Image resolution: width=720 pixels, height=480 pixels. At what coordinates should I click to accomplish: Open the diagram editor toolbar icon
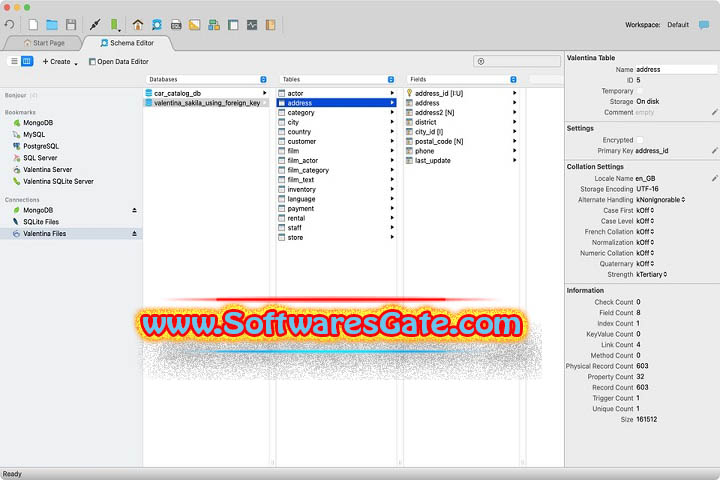click(x=214, y=24)
